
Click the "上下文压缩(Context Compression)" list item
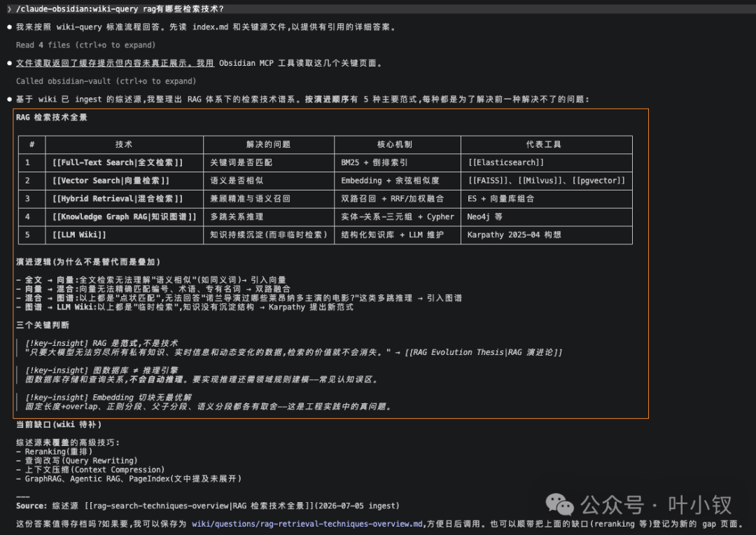[90, 470]
